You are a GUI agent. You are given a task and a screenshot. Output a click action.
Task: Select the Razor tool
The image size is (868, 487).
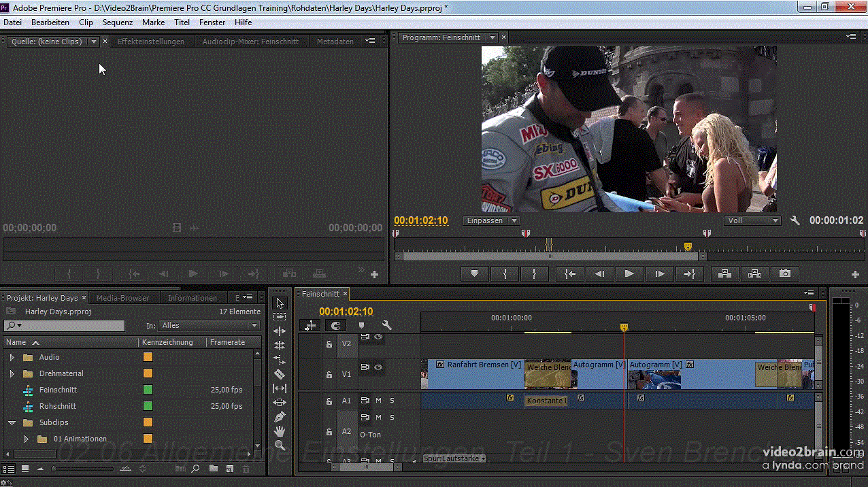coord(280,374)
